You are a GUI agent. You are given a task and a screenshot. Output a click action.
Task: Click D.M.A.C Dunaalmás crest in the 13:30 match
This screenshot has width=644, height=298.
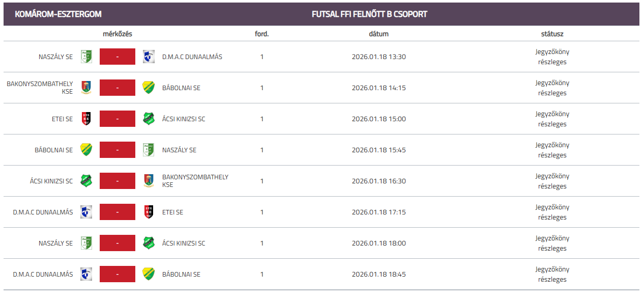[x=149, y=57]
